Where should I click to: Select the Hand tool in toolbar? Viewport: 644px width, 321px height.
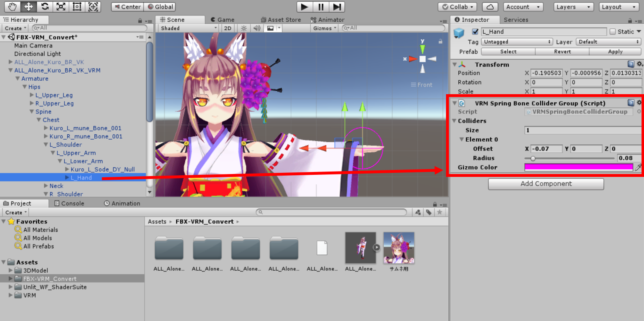[x=12, y=7]
